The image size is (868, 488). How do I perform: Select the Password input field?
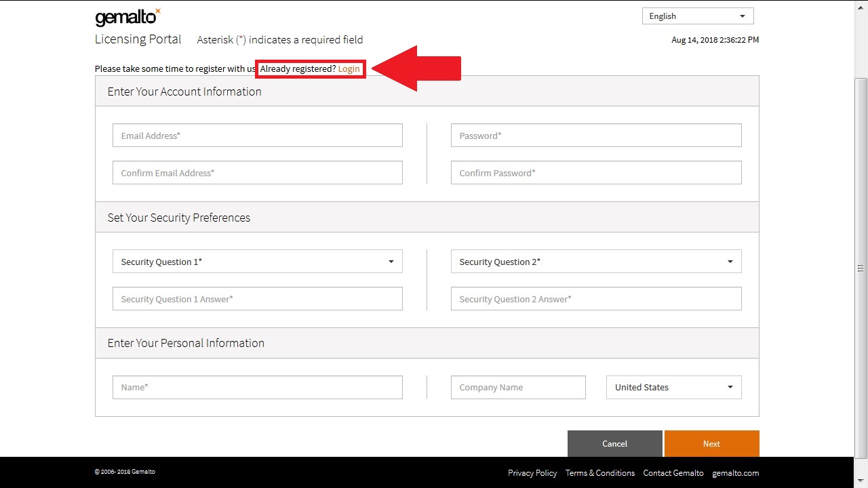click(x=595, y=136)
